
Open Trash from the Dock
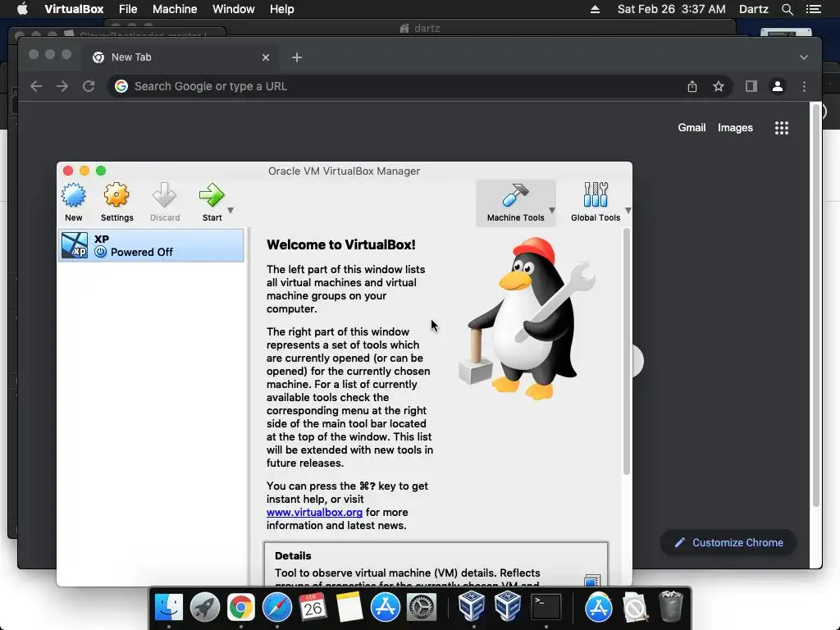point(670,607)
